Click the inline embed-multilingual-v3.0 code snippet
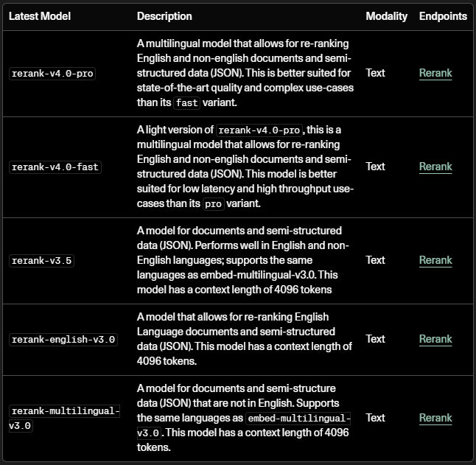Image resolution: width=476 pixels, height=465 pixels. (x=298, y=419)
